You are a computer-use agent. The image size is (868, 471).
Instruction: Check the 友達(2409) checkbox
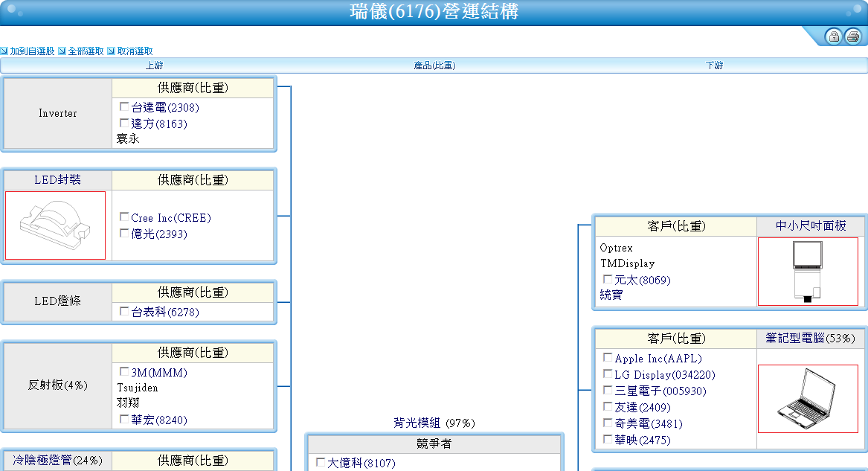608,406
